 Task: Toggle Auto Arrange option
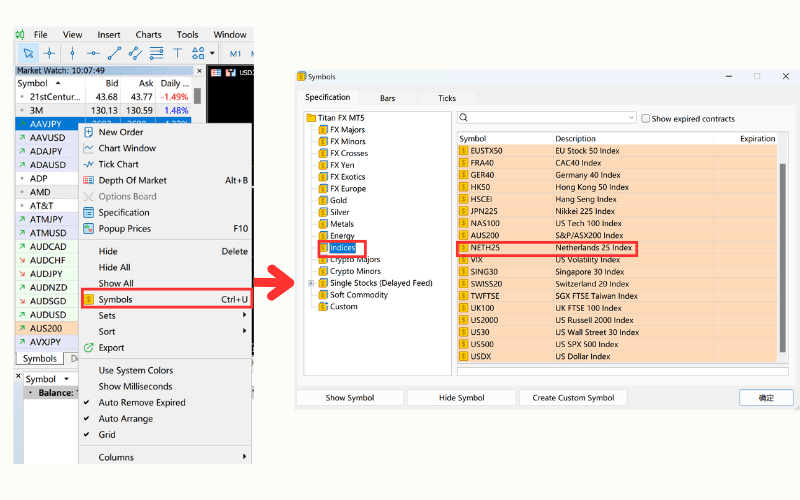(x=127, y=418)
